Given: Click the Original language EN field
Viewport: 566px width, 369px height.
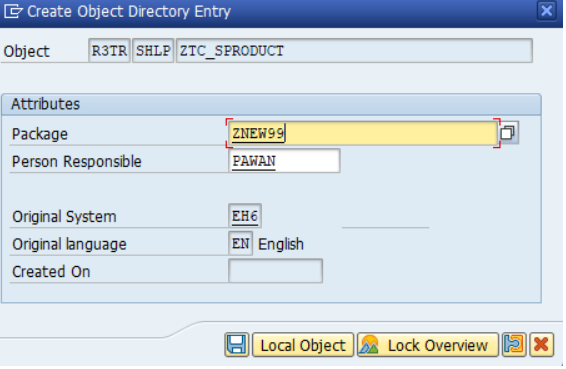Looking at the screenshot, I should (x=240, y=244).
